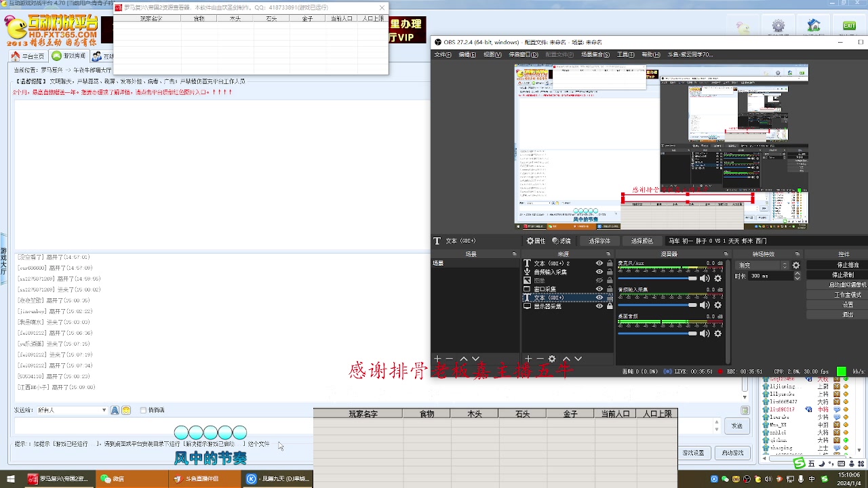Move selected source down in sources list

click(578, 359)
